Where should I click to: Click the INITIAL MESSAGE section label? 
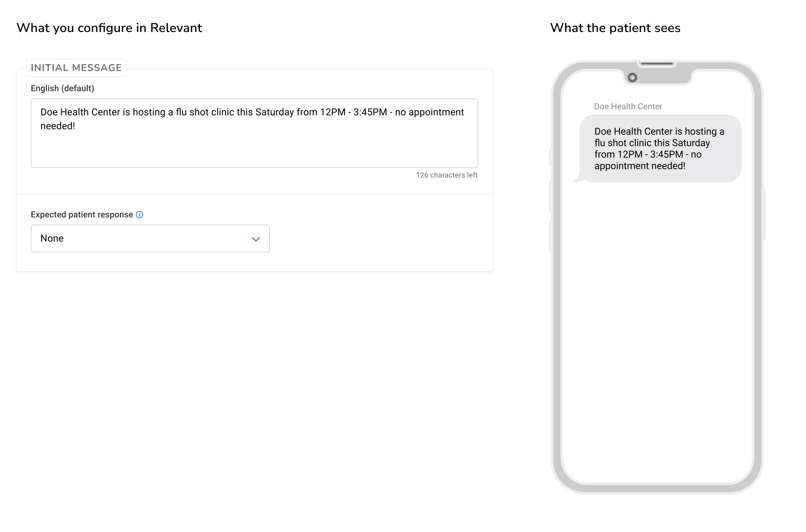pyautogui.click(x=76, y=68)
